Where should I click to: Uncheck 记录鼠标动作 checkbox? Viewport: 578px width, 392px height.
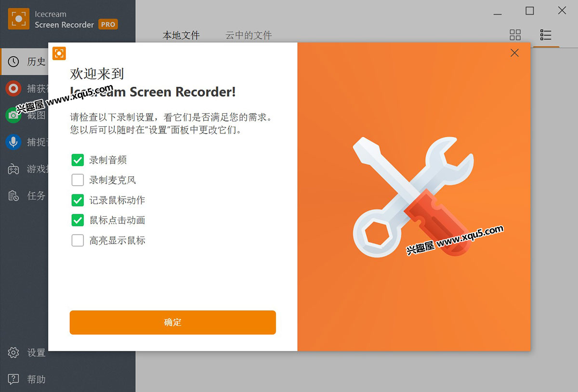[78, 200]
